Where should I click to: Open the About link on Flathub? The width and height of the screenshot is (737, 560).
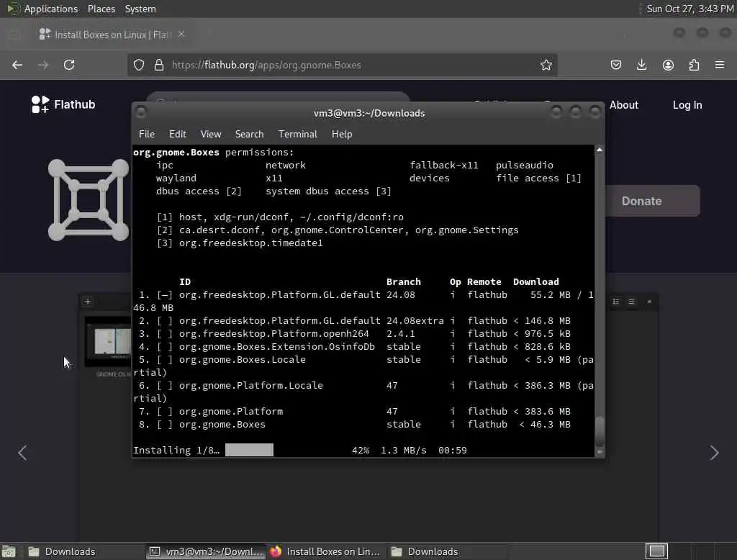624,105
